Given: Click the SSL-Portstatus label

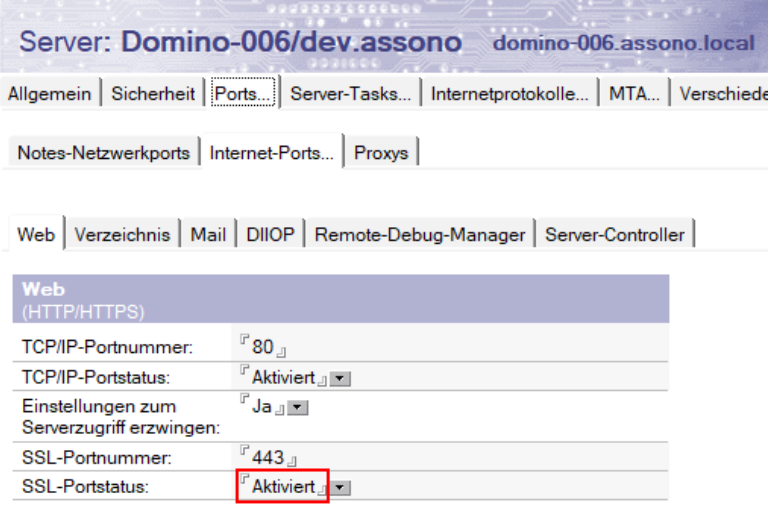Looking at the screenshot, I should click(x=85, y=487).
